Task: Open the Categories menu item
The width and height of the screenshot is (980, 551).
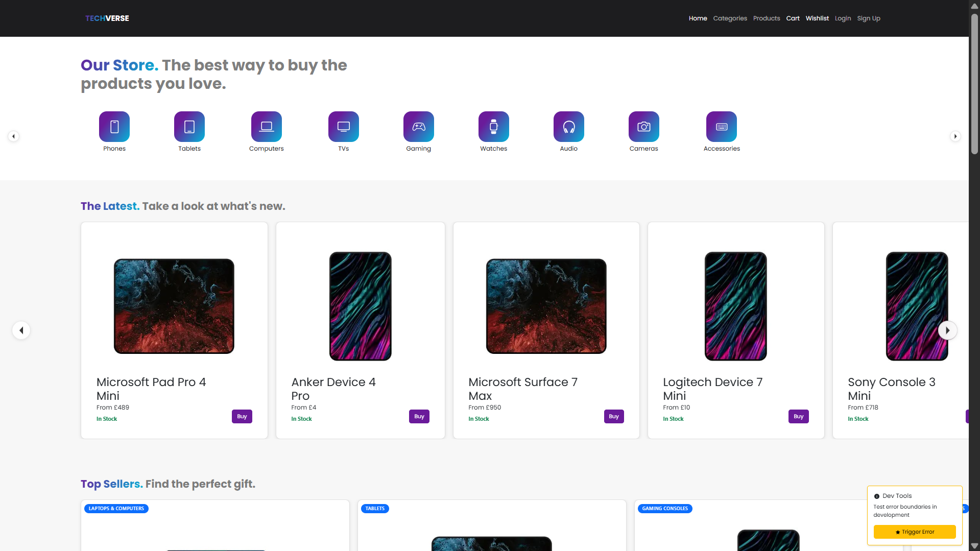Action: (730, 18)
